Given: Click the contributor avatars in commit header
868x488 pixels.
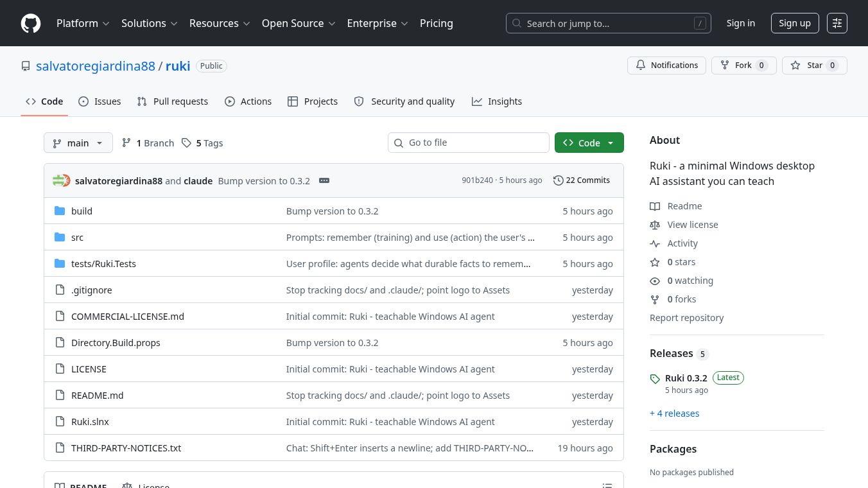Looking at the screenshot, I should (x=62, y=180).
